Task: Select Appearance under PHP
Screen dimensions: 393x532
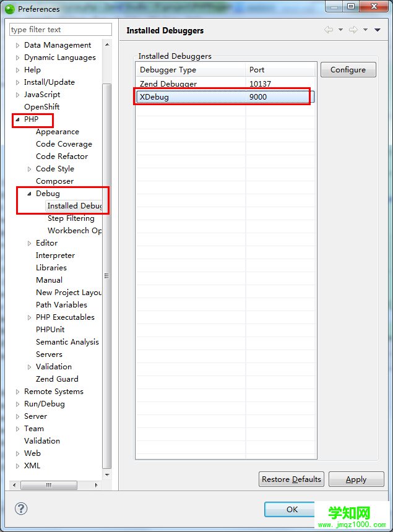Action: click(58, 132)
